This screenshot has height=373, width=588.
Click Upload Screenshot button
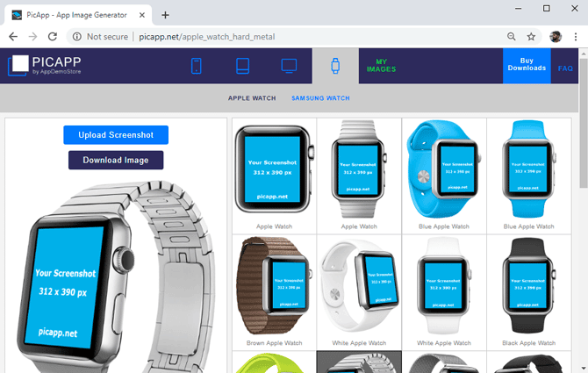click(x=116, y=135)
